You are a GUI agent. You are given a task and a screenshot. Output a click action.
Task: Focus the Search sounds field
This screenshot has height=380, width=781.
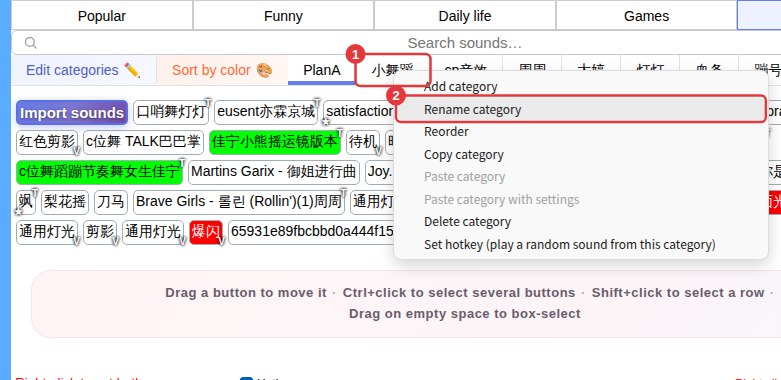[464, 43]
